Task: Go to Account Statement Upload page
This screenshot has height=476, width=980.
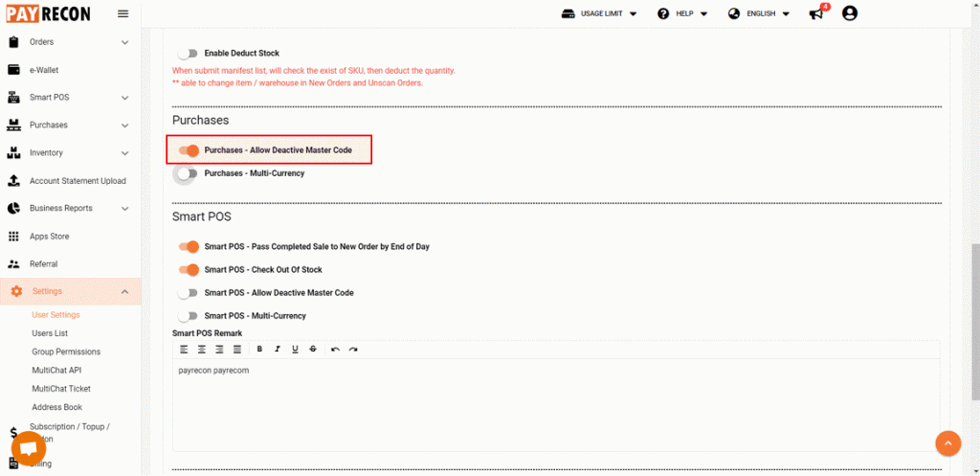Action: pyautogui.click(x=78, y=181)
